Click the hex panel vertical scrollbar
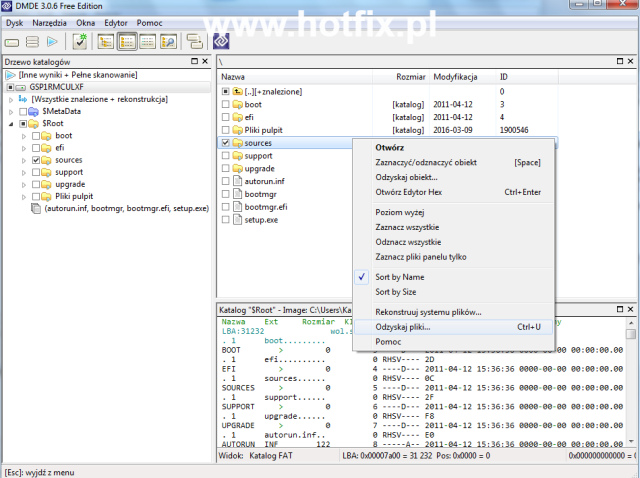This screenshot has height=478, width=640. click(x=632, y=390)
